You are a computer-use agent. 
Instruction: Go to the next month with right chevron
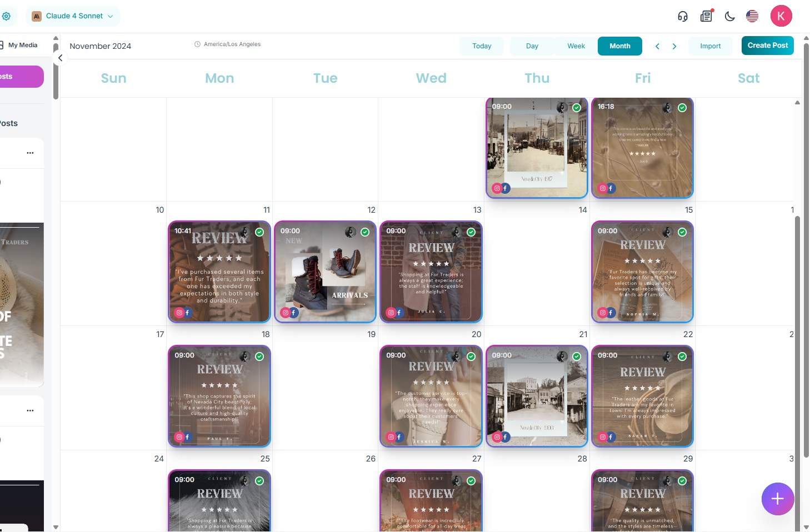tap(674, 46)
